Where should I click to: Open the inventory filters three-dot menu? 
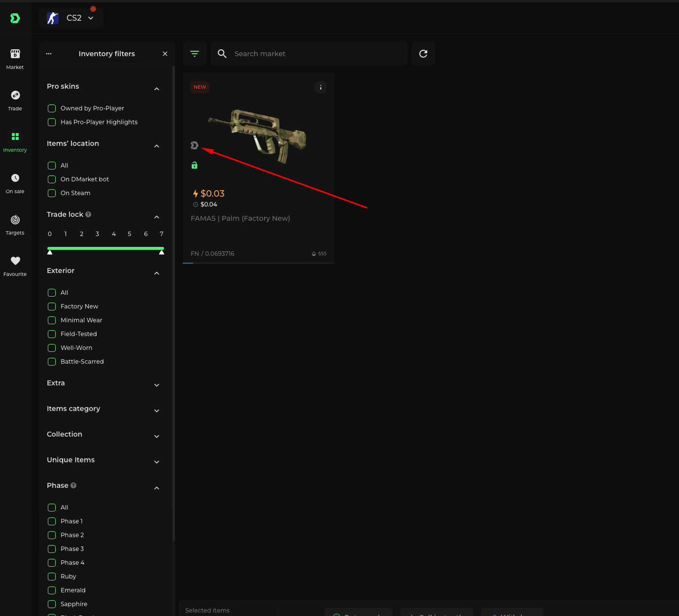point(49,54)
